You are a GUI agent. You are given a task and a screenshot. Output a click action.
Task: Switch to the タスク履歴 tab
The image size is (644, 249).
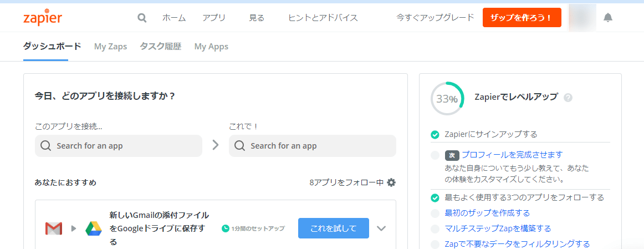coord(161,47)
